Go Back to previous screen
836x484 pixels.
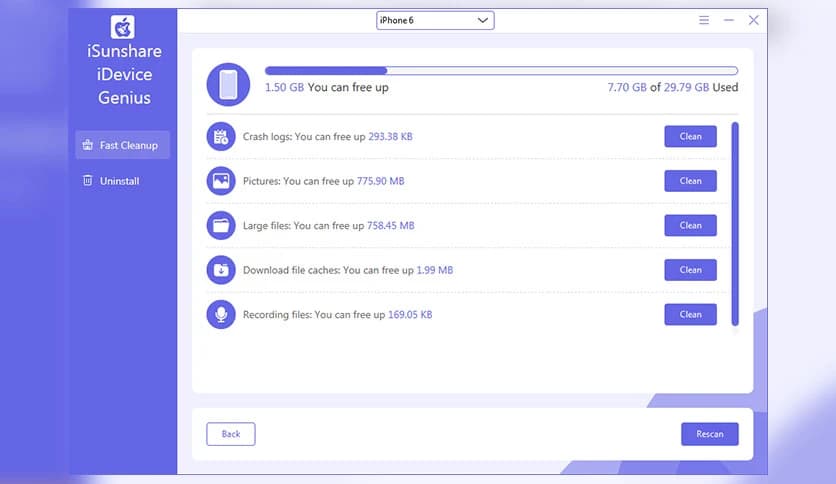(x=231, y=434)
